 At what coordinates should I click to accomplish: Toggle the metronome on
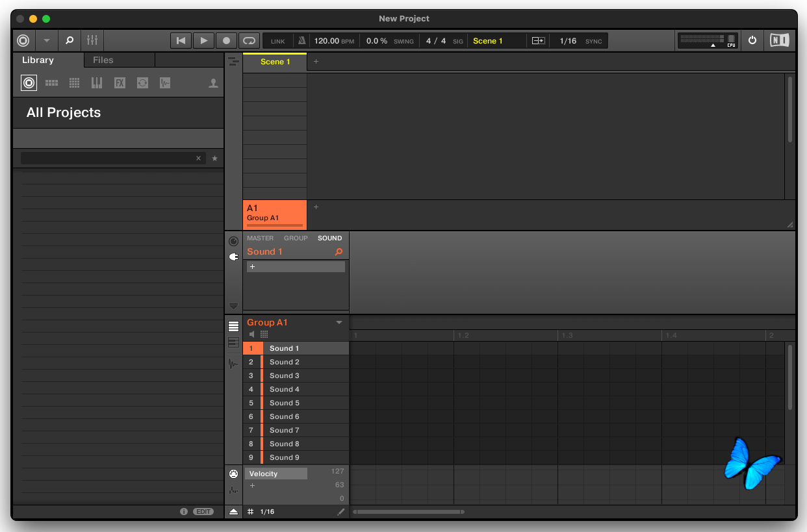click(301, 41)
